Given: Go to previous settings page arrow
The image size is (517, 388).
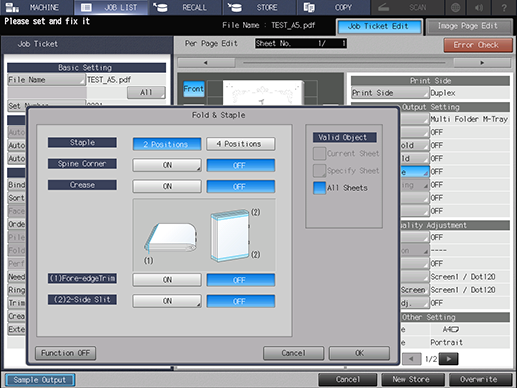Looking at the screenshot, I should 411,359.
